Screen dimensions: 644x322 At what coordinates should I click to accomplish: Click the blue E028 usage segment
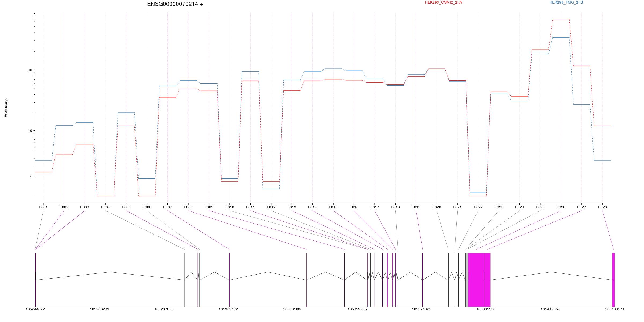(x=602, y=160)
